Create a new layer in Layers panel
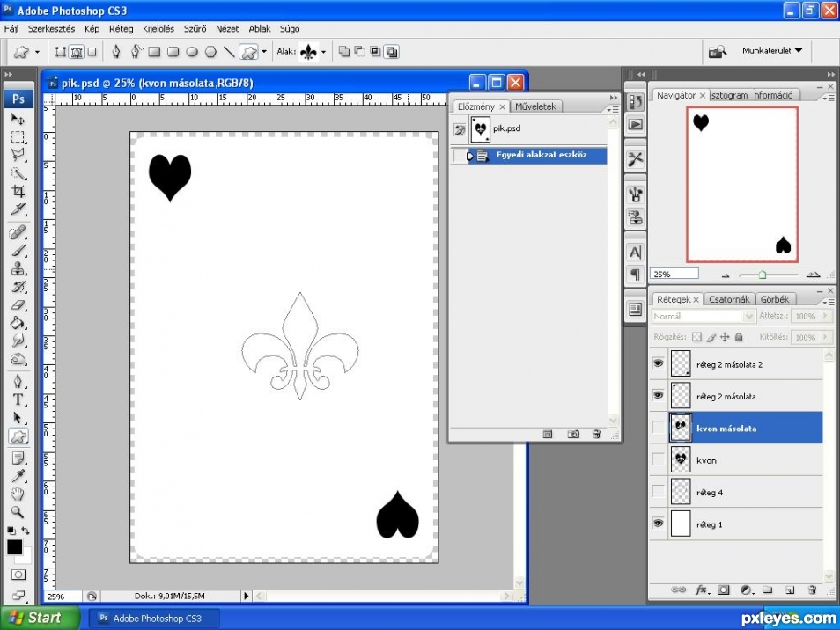 click(790, 590)
